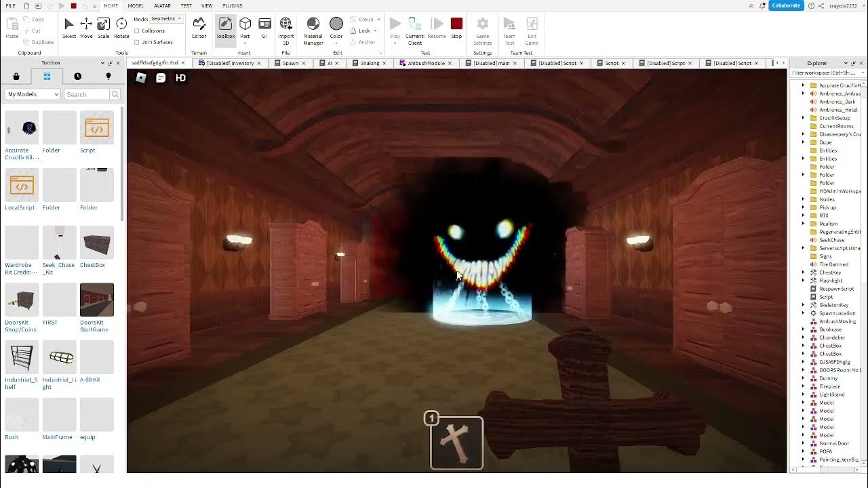Click the Toolbox search magnifier
Viewport: 868px width, 488px height.
(115, 94)
